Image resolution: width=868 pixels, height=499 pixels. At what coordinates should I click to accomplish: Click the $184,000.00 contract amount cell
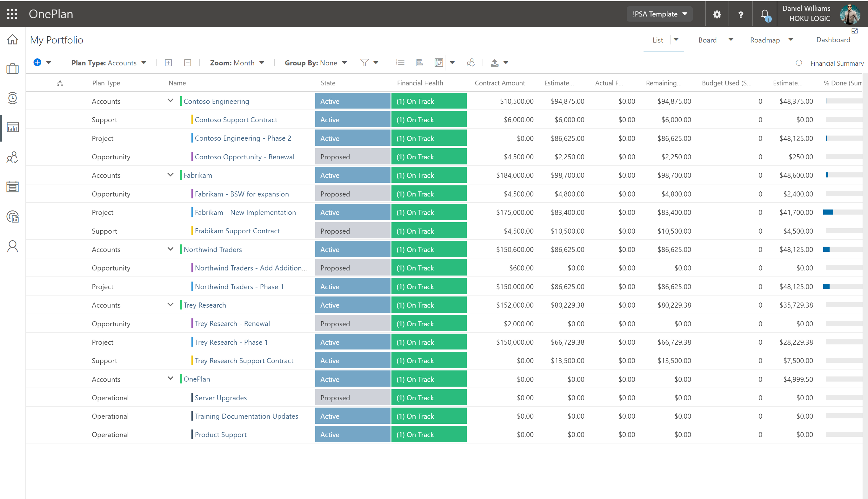click(515, 175)
